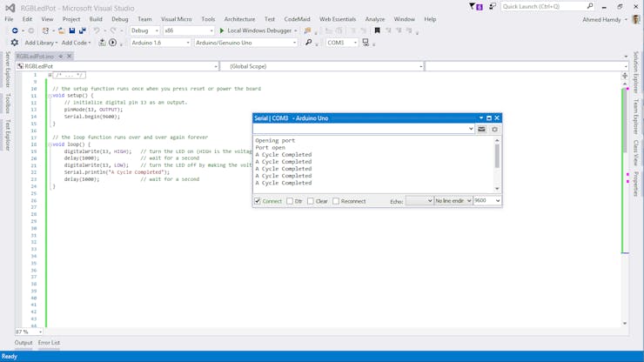Click the Add Library button
Image resolution: width=644 pixels, height=362 pixels.
(x=41, y=43)
